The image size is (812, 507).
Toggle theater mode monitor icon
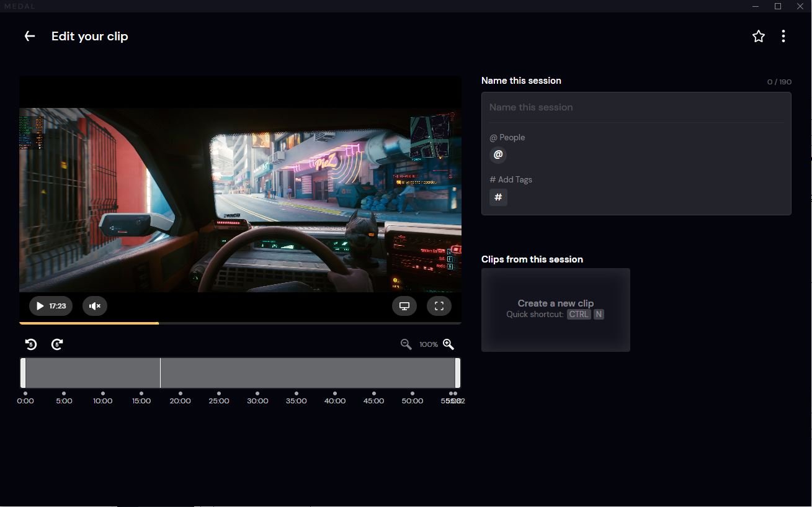tap(404, 306)
